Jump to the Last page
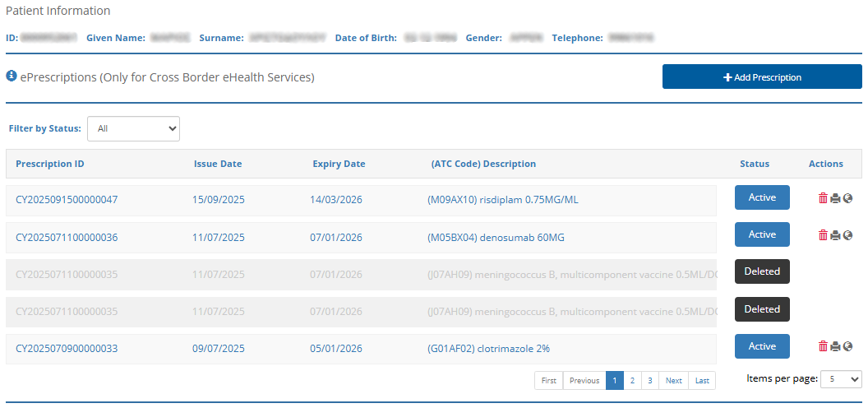Image resolution: width=868 pixels, height=408 pixels. pyautogui.click(x=702, y=381)
